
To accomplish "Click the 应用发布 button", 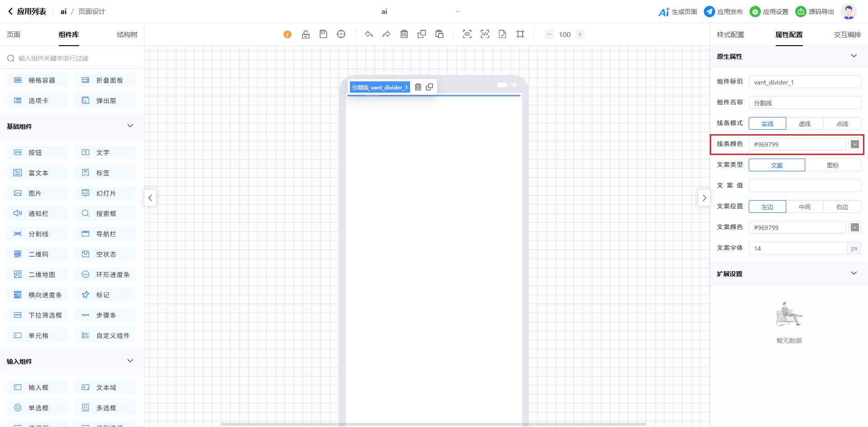I will click(723, 12).
